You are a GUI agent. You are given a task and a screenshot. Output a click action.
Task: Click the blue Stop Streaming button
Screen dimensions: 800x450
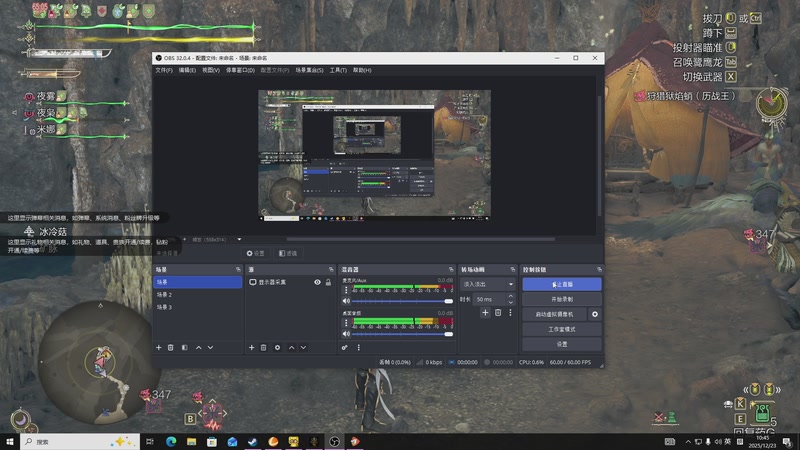pos(562,284)
